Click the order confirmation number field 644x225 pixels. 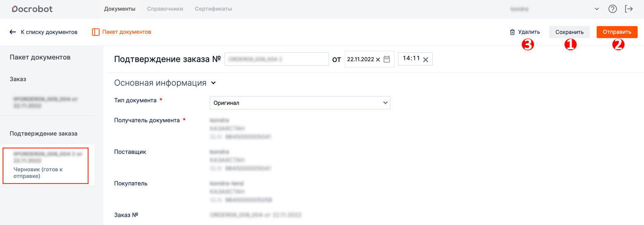[x=277, y=59]
